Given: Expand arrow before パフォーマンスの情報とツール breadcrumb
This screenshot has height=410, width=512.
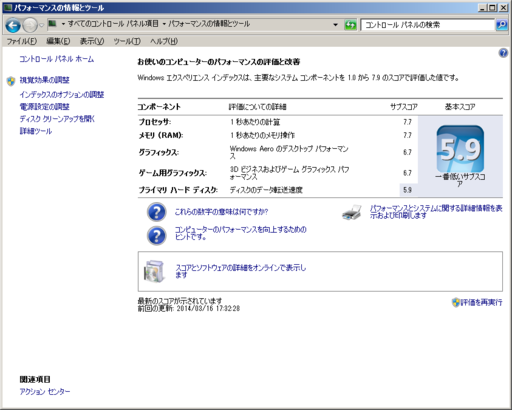Looking at the screenshot, I should pyautogui.click(x=164, y=24).
